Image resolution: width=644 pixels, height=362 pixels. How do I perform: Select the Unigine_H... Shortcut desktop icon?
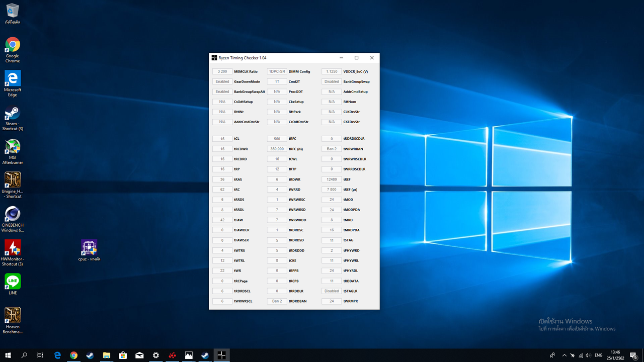13,186
